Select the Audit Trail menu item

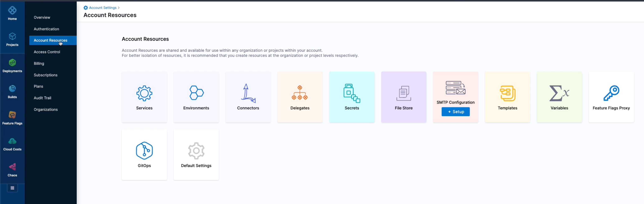42,98
